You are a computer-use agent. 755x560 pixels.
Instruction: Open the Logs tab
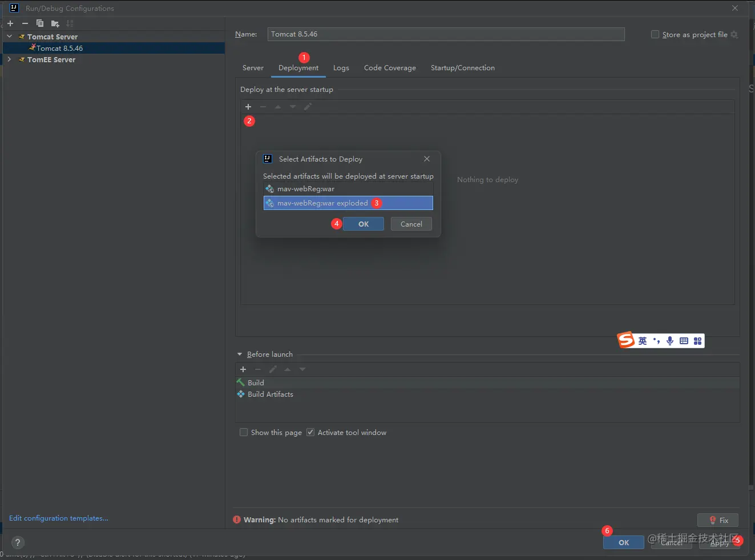pyautogui.click(x=341, y=68)
